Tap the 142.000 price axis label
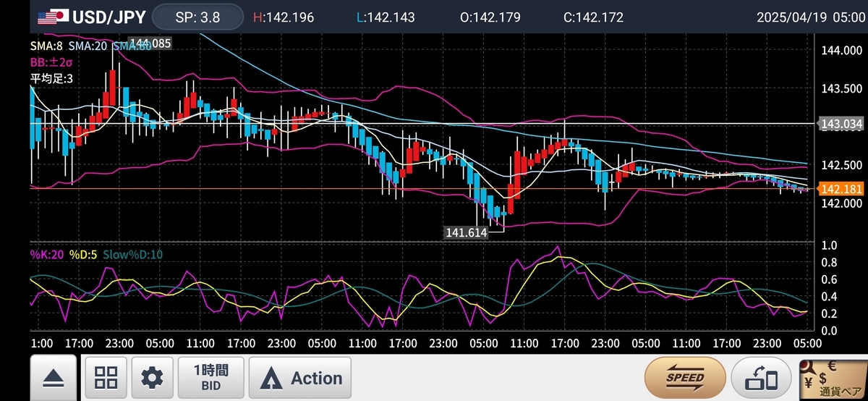 tap(841, 203)
